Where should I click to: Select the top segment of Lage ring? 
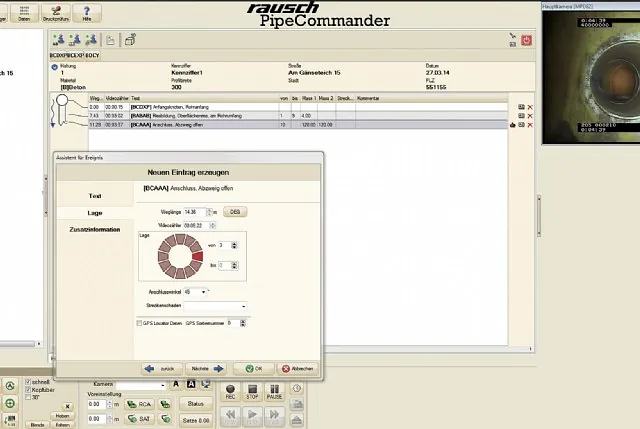click(180, 239)
